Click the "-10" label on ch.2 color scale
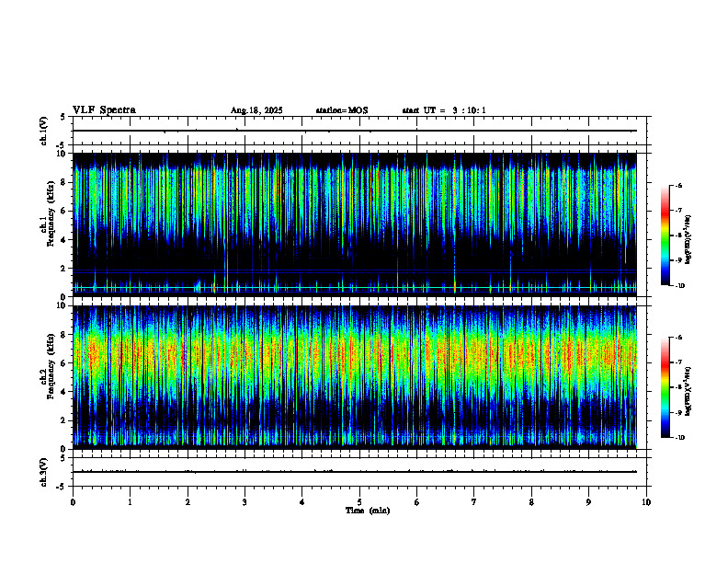This screenshot has width=728, height=563. click(x=679, y=438)
